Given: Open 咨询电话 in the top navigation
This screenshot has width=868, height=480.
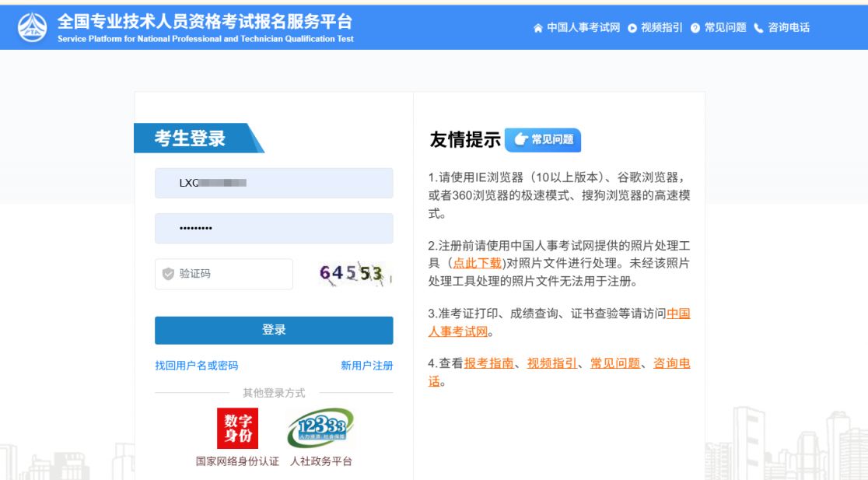Looking at the screenshot, I should click(x=782, y=28).
